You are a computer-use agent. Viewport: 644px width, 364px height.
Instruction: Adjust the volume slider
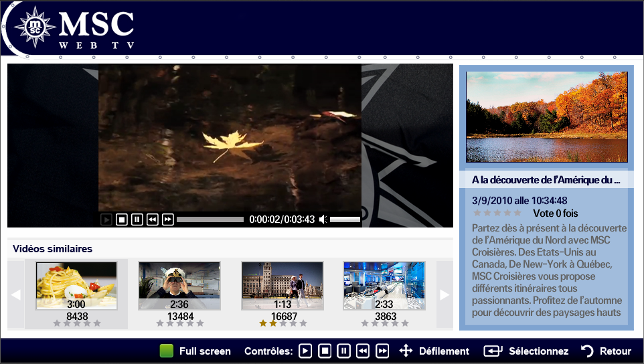(345, 219)
